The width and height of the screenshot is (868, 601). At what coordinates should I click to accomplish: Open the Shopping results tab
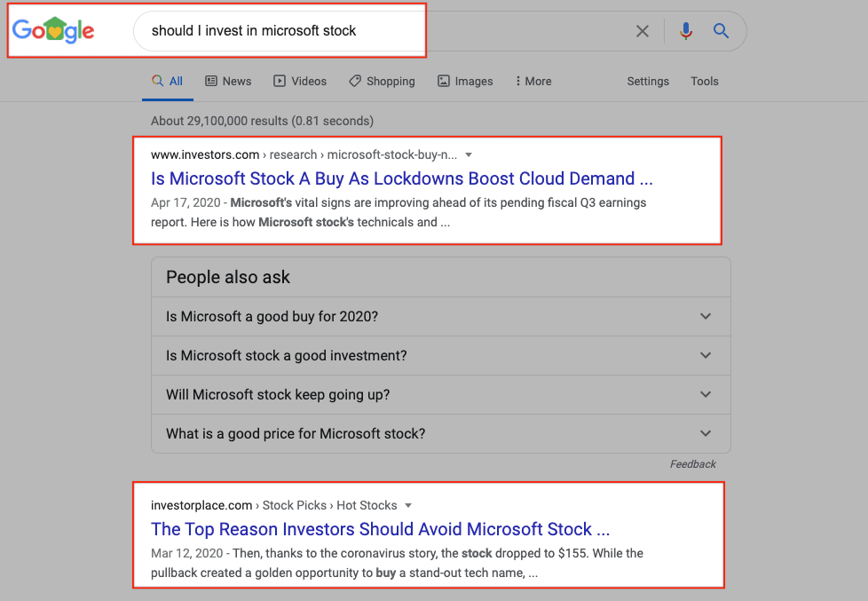(382, 81)
